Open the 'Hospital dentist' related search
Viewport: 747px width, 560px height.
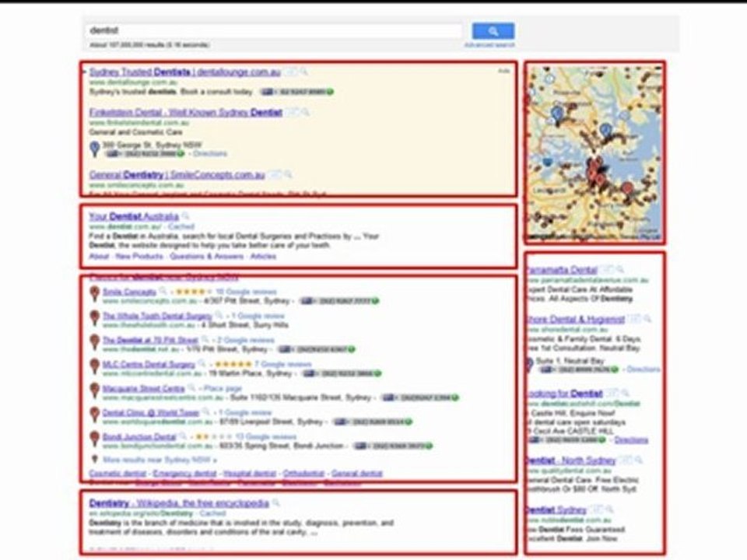pos(250,474)
